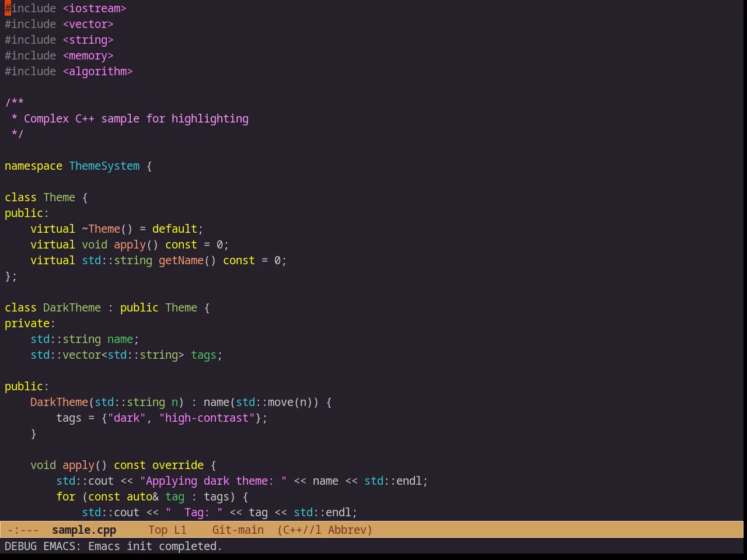Click the override keyword
This screenshot has height=560, width=747.
178,465
